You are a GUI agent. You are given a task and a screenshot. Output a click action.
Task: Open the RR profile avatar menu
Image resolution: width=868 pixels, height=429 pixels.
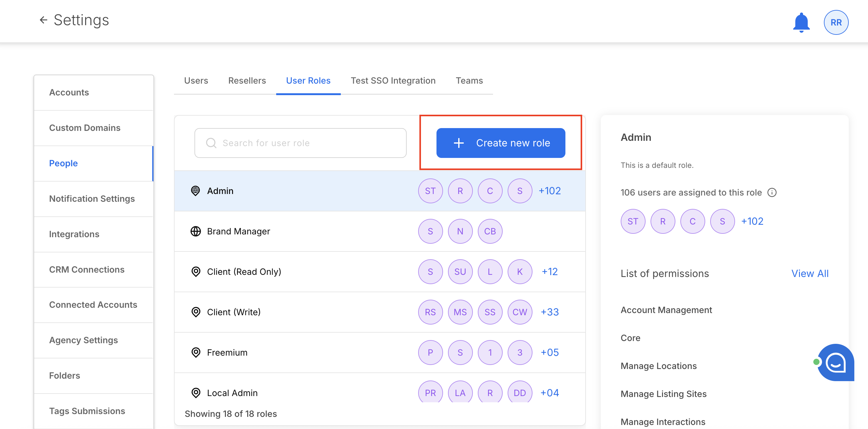[x=836, y=22]
